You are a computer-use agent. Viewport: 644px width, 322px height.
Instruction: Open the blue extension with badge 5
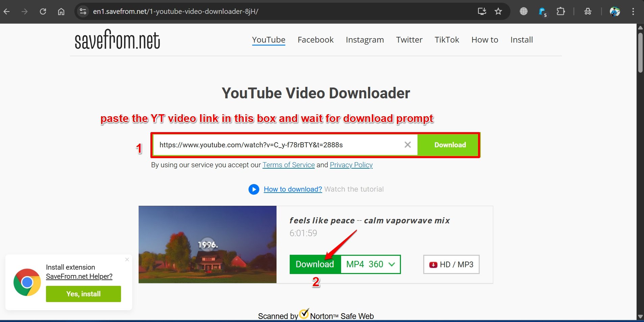pyautogui.click(x=542, y=12)
